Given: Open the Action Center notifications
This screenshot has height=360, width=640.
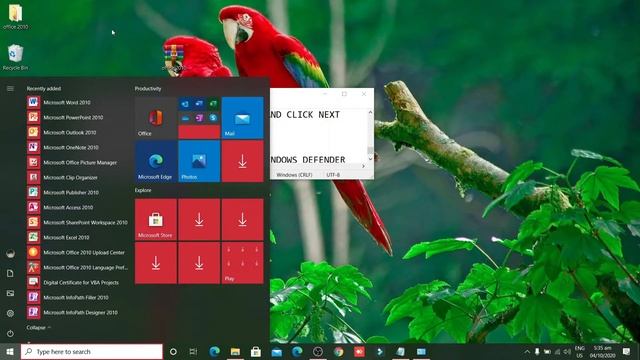Looking at the screenshot, I should coord(627,351).
